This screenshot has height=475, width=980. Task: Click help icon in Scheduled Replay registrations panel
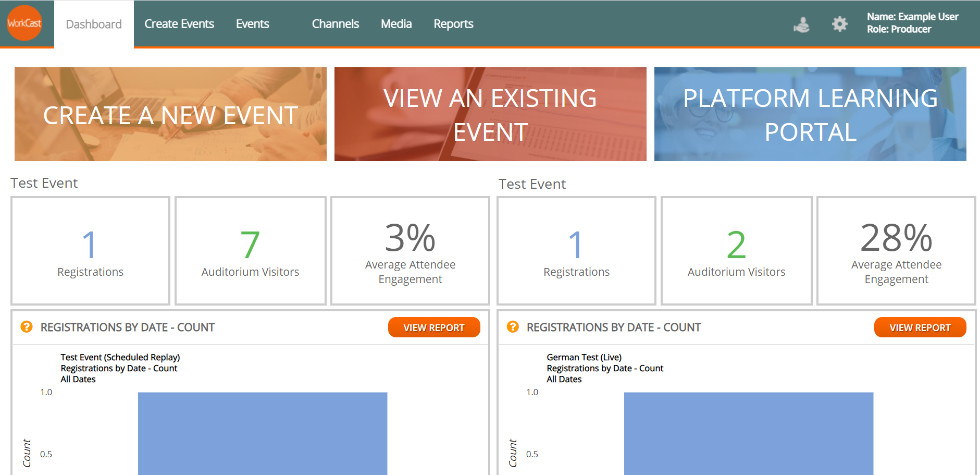pyautogui.click(x=27, y=327)
